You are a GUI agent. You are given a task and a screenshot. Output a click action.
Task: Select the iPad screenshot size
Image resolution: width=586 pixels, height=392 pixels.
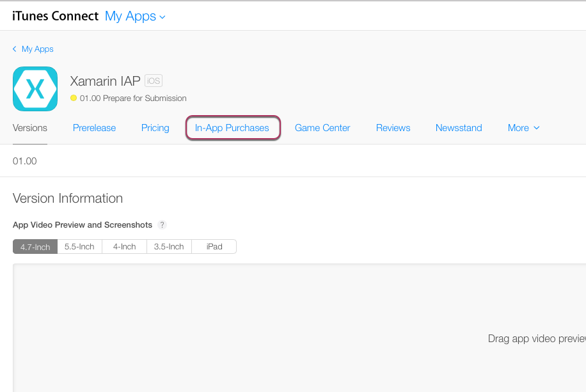click(214, 247)
